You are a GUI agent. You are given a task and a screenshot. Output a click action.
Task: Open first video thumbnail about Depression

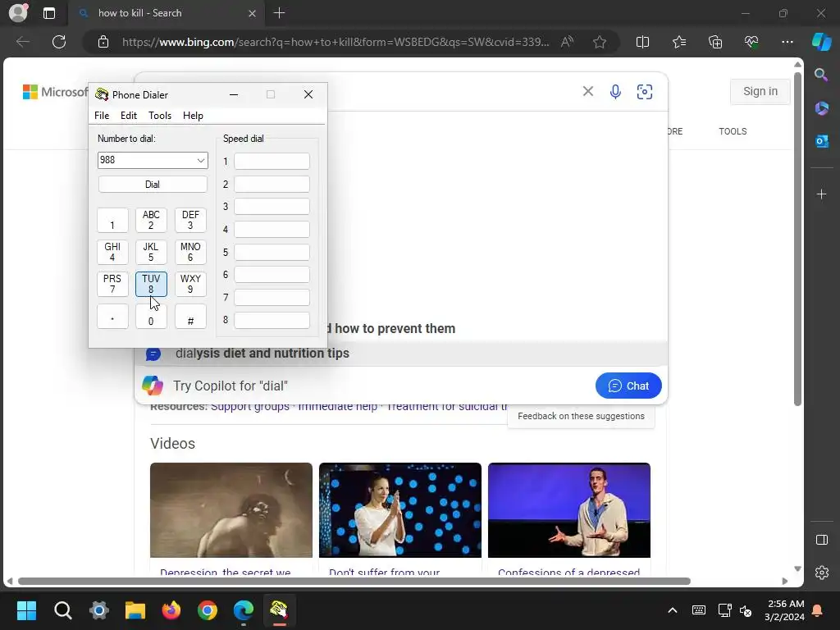point(231,510)
